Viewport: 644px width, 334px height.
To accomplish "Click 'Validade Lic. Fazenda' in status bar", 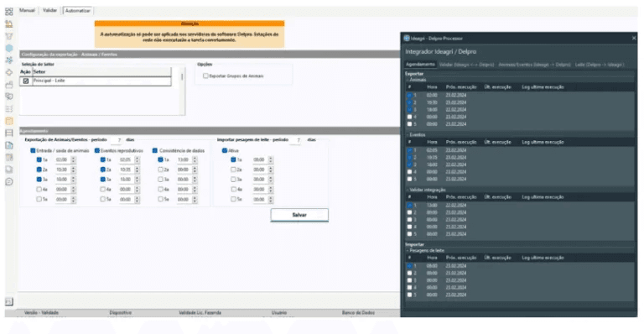I will tap(200, 313).
